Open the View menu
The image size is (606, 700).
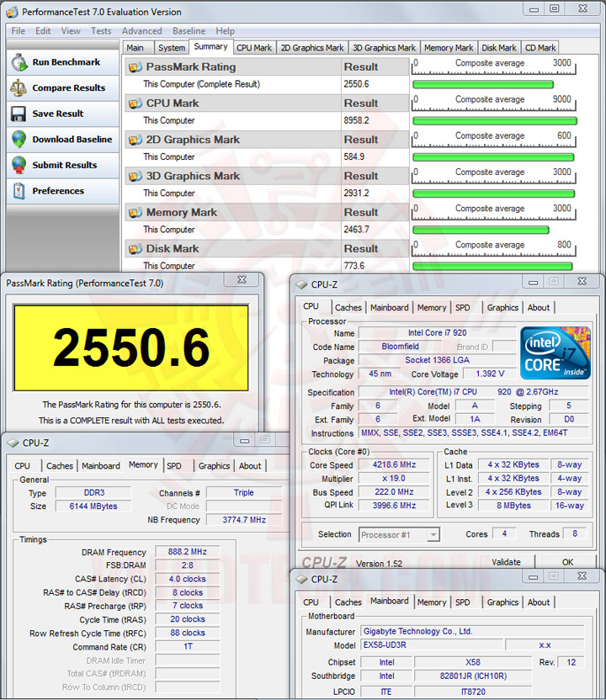click(x=71, y=31)
